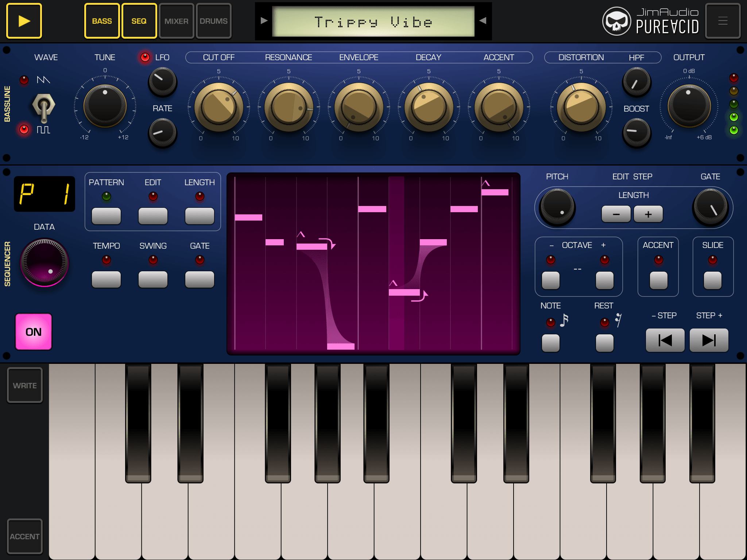Click the PureAcid skull logo
The image size is (747, 560).
click(x=616, y=21)
